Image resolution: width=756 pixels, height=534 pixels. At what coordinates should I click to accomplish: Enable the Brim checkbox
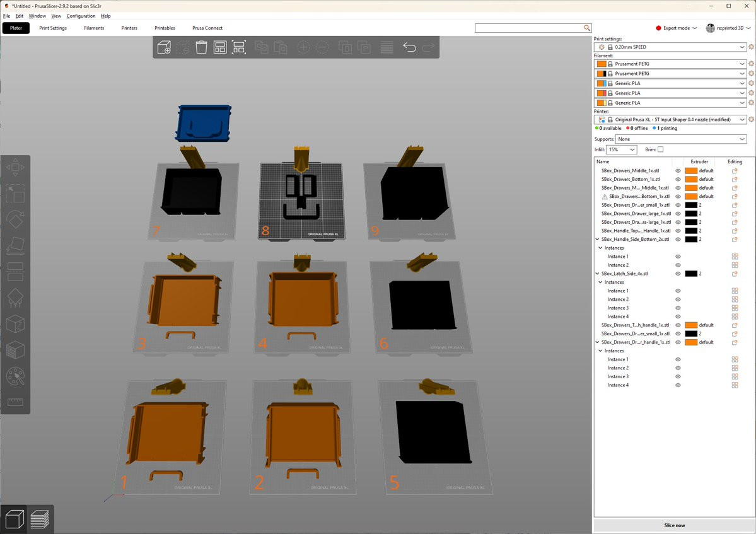point(661,149)
